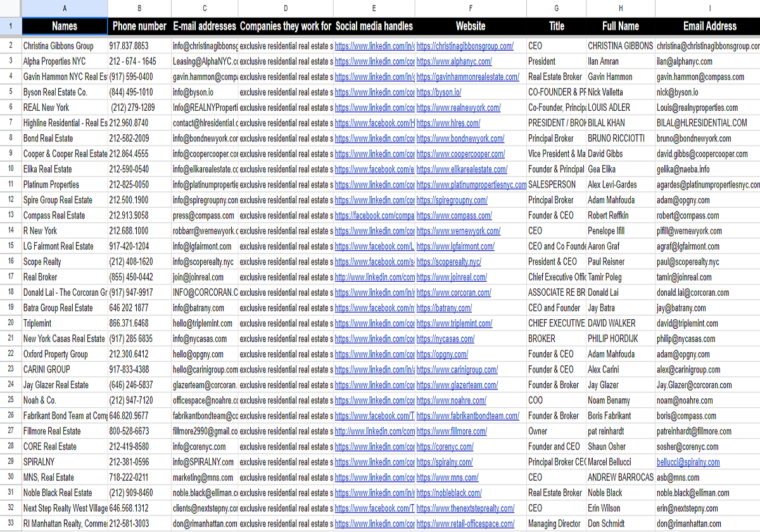Select the 'Byson Real Estate Co.' cell
The image size is (760, 532).
65,92
